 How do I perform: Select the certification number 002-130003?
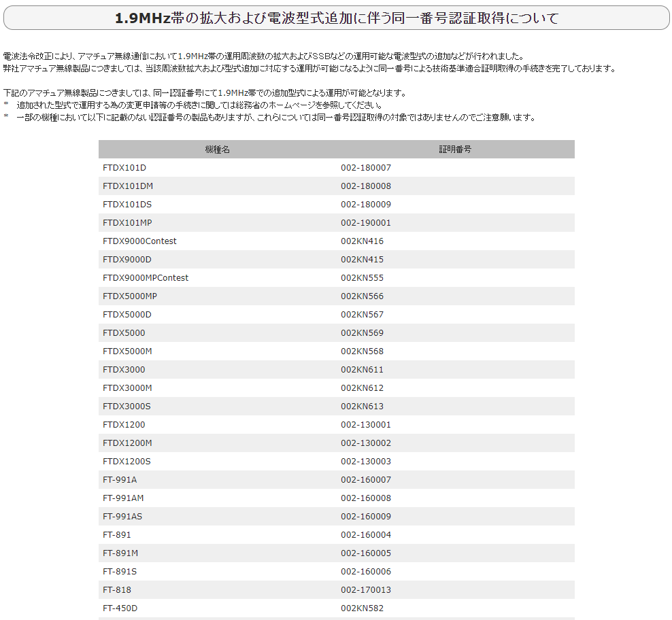(x=366, y=462)
